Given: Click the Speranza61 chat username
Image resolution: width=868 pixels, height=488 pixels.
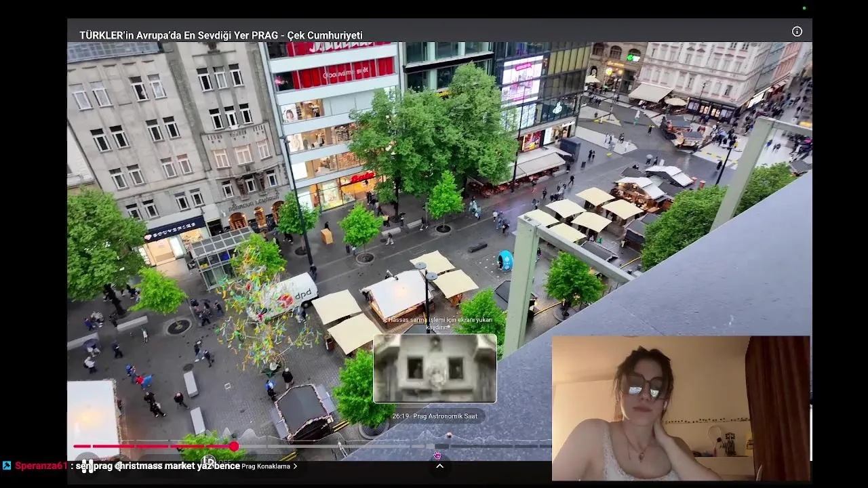Looking at the screenshot, I should pyautogui.click(x=41, y=466).
